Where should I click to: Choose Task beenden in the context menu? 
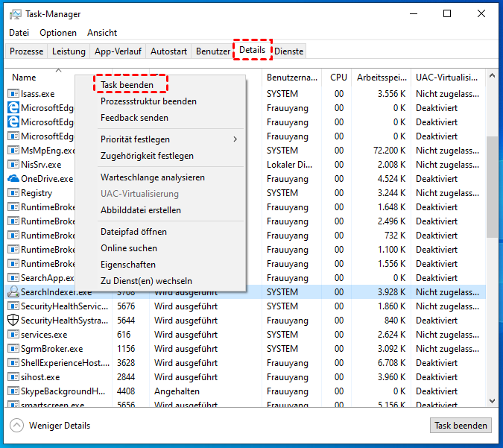127,85
